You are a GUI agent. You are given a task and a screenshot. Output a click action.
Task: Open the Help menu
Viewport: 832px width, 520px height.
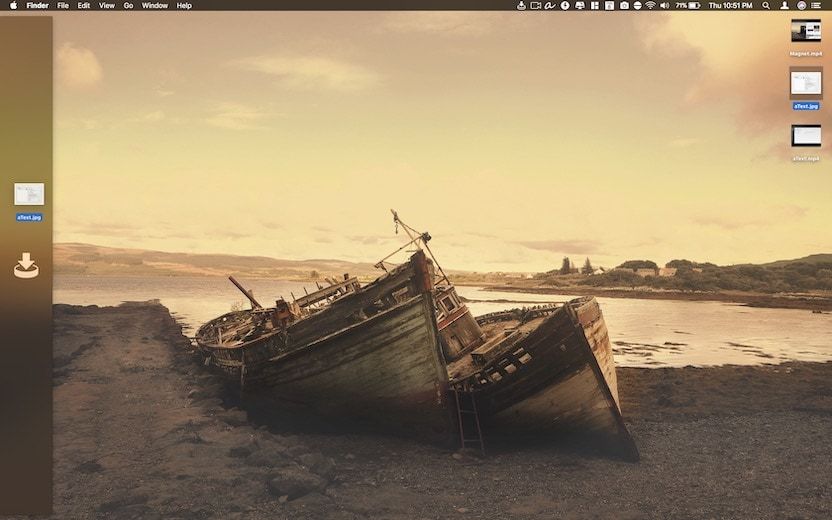(x=184, y=5)
